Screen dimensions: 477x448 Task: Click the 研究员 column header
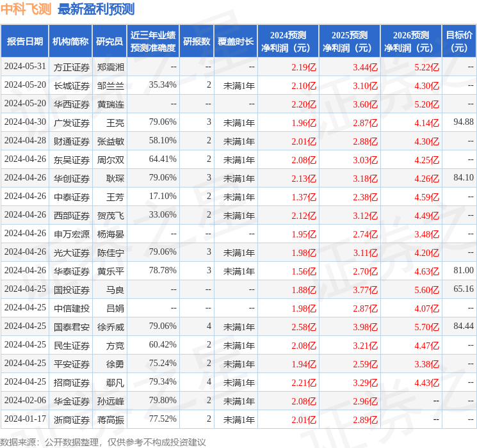[109, 41]
